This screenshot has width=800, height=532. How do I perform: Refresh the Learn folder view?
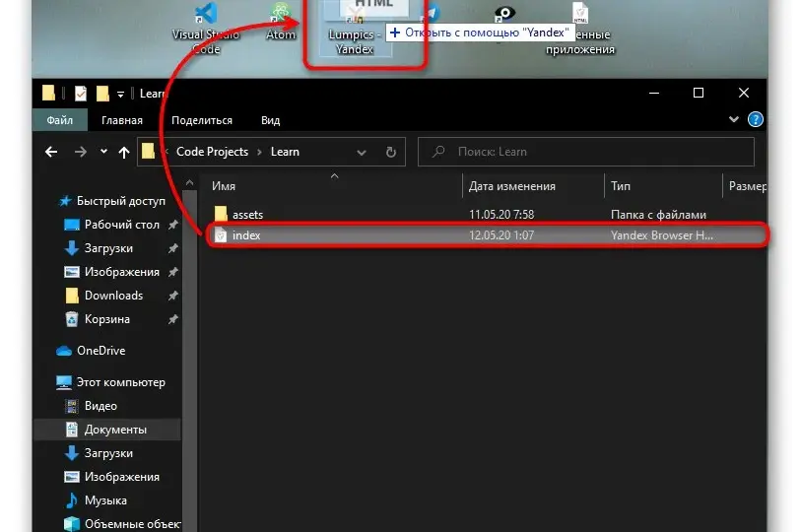[x=391, y=152]
